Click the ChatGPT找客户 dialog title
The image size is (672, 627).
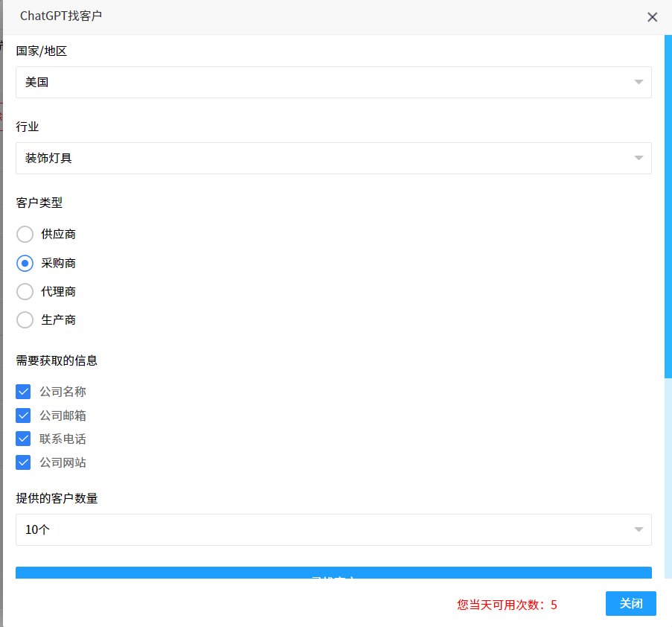[61, 16]
